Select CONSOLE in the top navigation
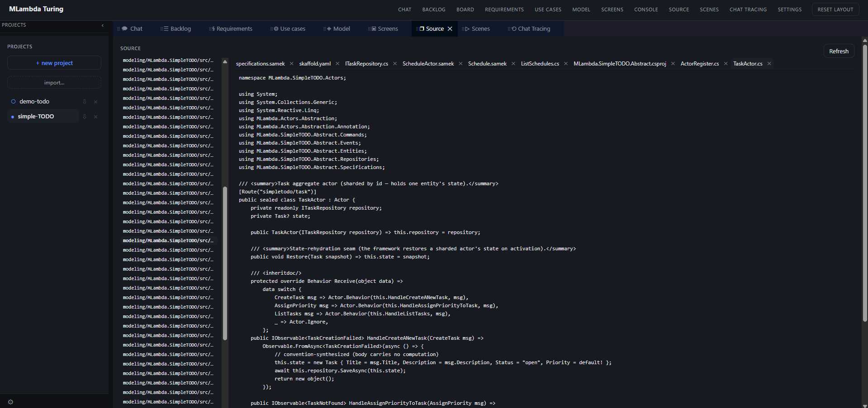Image resolution: width=868 pixels, height=408 pixels. pos(646,9)
